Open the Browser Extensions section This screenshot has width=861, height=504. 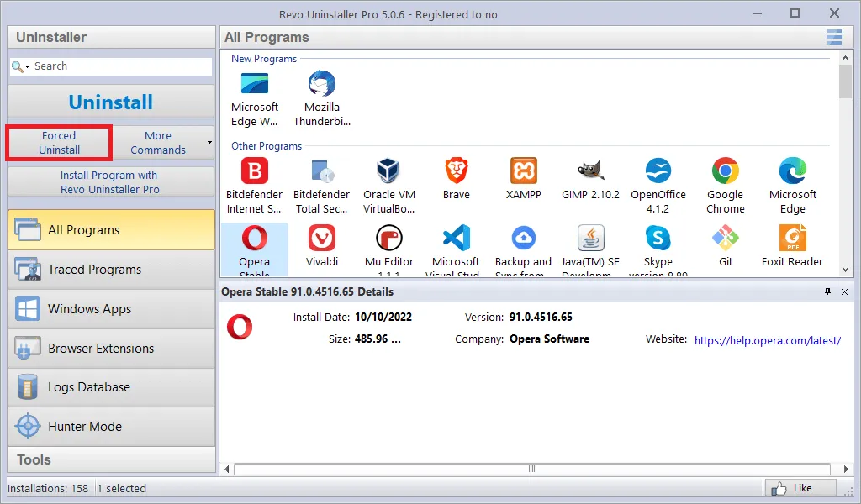pyautogui.click(x=112, y=349)
